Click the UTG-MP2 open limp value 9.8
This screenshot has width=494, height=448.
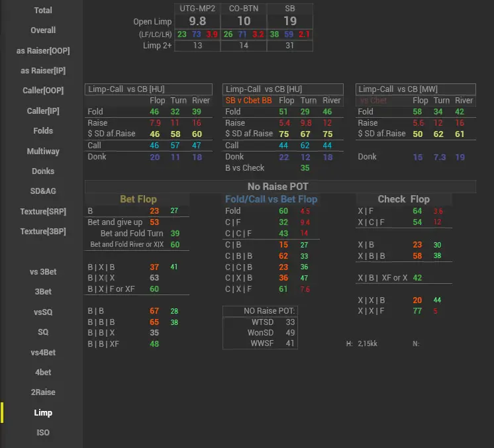(x=197, y=21)
